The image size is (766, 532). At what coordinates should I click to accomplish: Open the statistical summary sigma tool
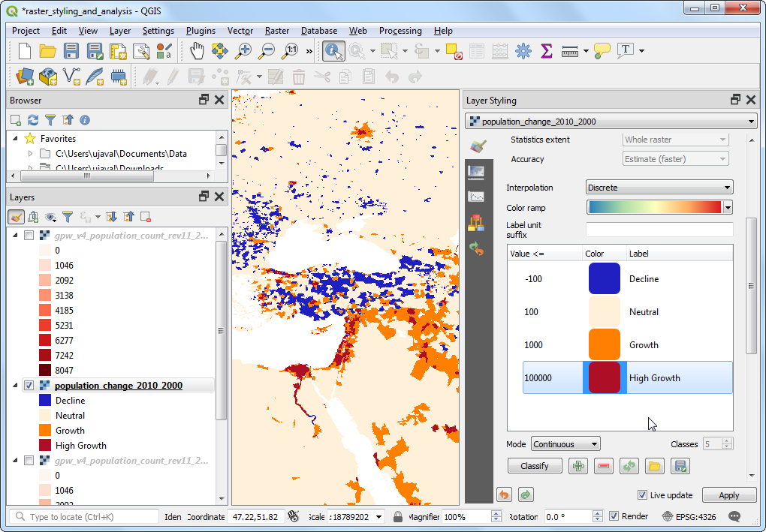pos(547,51)
